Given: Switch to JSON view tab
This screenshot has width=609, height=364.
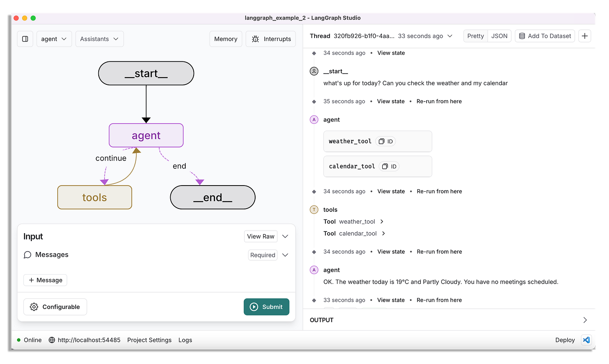Looking at the screenshot, I should pyautogui.click(x=499, y=36).
